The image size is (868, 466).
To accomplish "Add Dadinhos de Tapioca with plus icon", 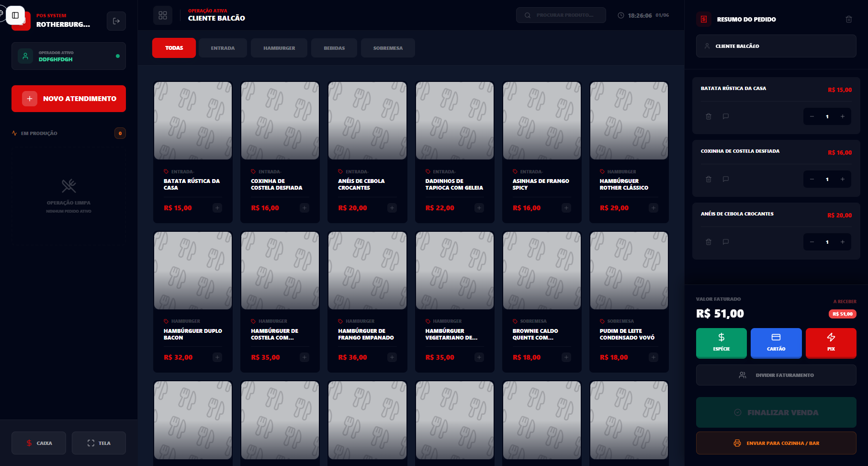I will (479, 208).
